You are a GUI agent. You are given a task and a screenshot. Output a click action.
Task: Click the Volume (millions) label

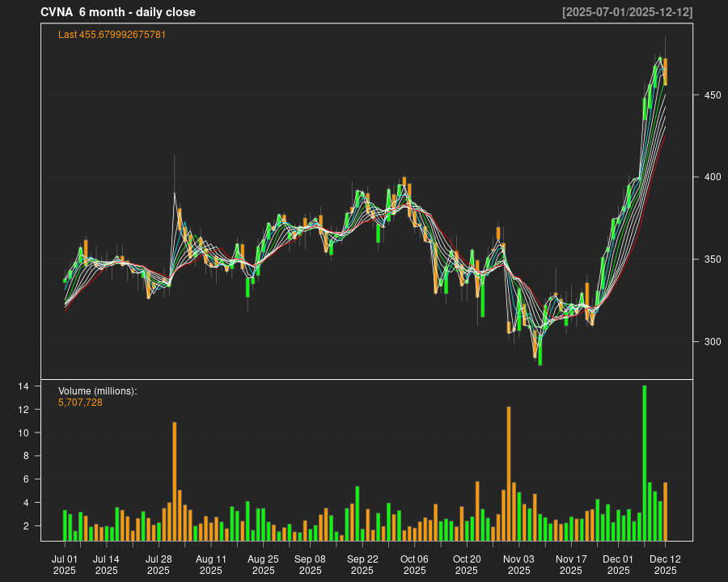(x=98, y=391)
